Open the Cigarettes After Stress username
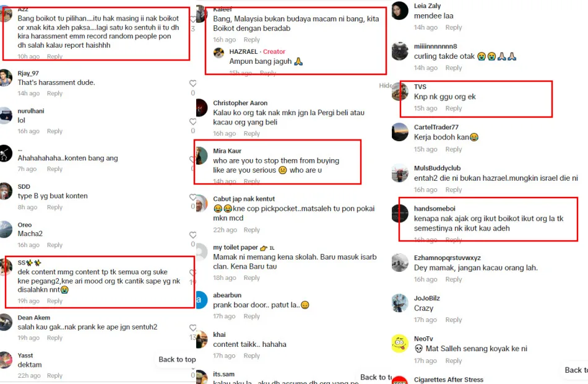Image resolution: width=588 pixels, height=384 pixels. pyautogui.click(x=449, y=380)
